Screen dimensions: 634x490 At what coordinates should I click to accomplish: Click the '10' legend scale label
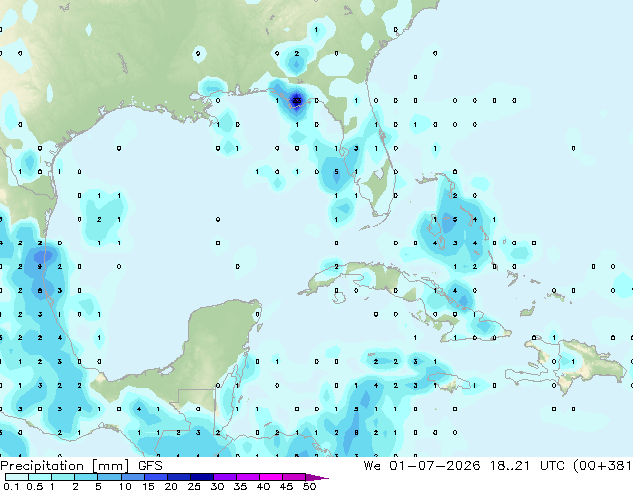pos(125,486)
